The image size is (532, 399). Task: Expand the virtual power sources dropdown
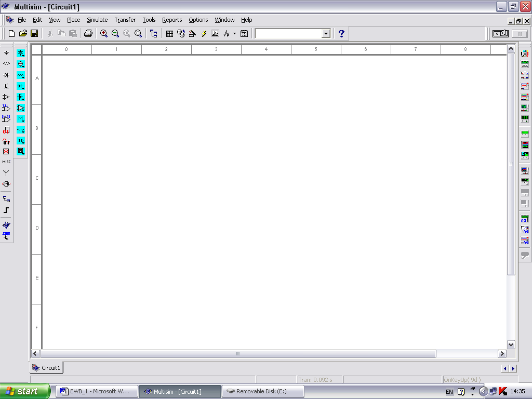click(21, 54)
